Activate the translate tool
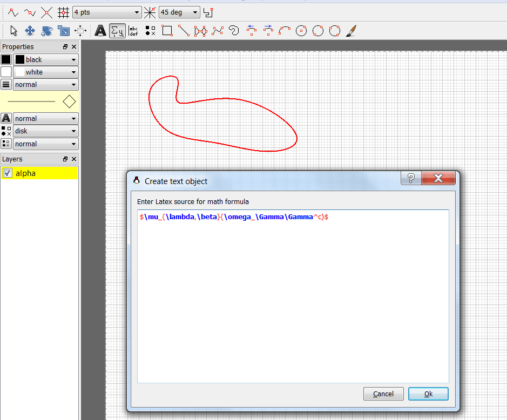The height and width of the screenshot is (420, 507). click(x=30, y=31)
